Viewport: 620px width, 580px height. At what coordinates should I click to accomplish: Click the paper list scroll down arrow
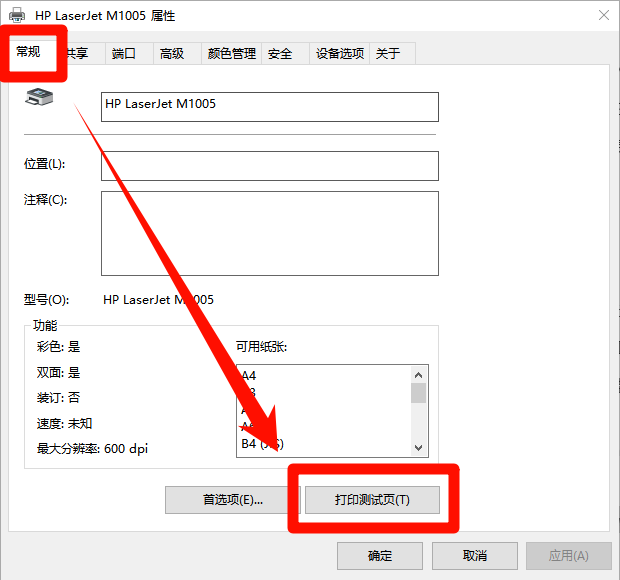[x=419, y=448]
